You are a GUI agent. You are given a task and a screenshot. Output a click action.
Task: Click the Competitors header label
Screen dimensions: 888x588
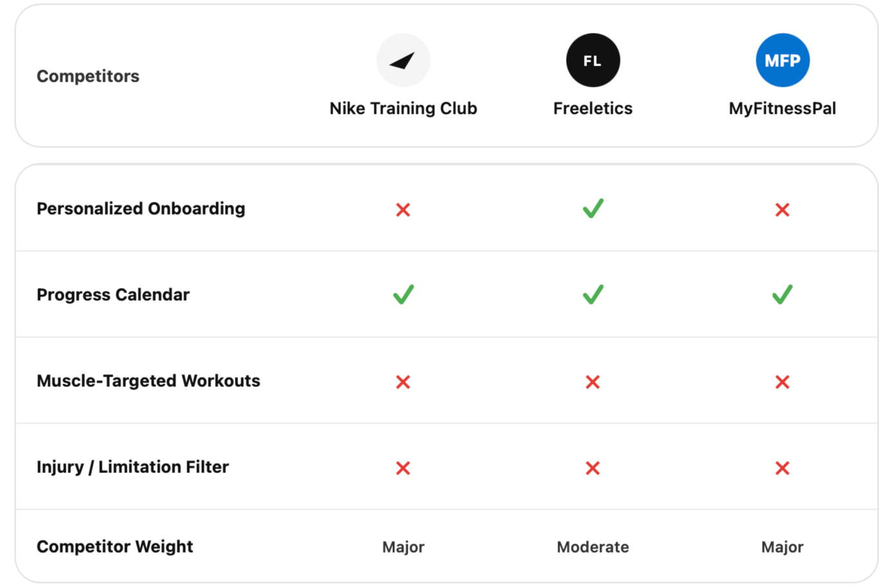[x=88, y=76]
